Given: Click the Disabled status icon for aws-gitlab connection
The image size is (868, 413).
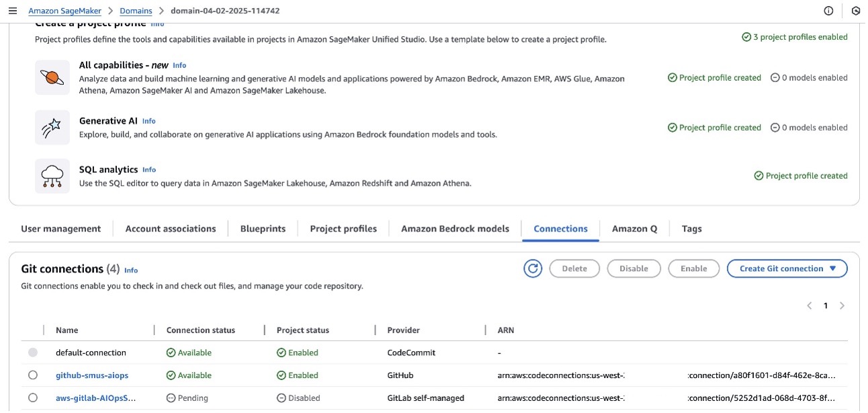Looking at the screenshot, I should pos(281,398).
